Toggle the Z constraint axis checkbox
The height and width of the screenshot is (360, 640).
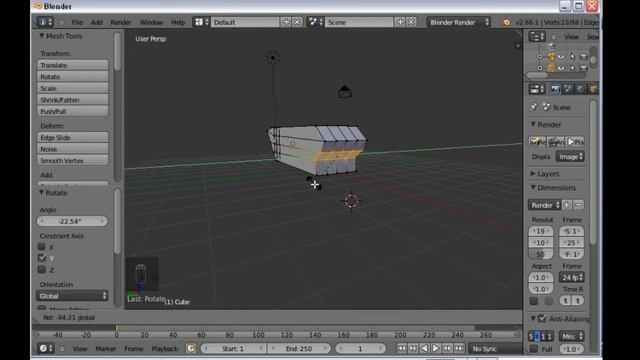tap(42, 269)
